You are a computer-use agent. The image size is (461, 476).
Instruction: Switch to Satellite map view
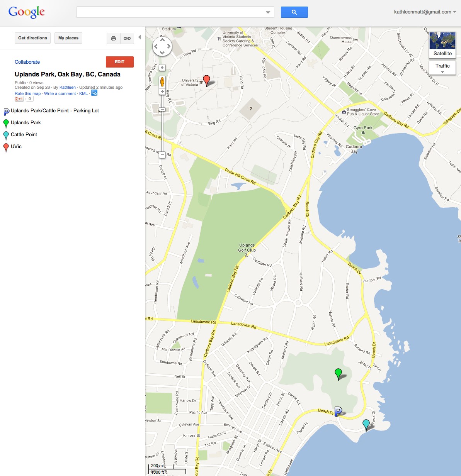[442, 45]
